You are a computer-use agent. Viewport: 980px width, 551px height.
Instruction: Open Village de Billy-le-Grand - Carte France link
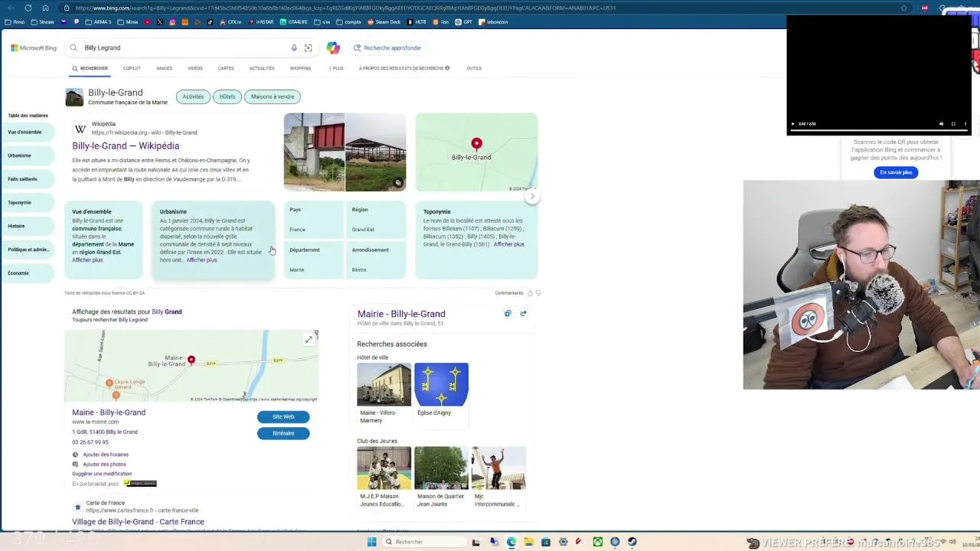click(138, 522)
